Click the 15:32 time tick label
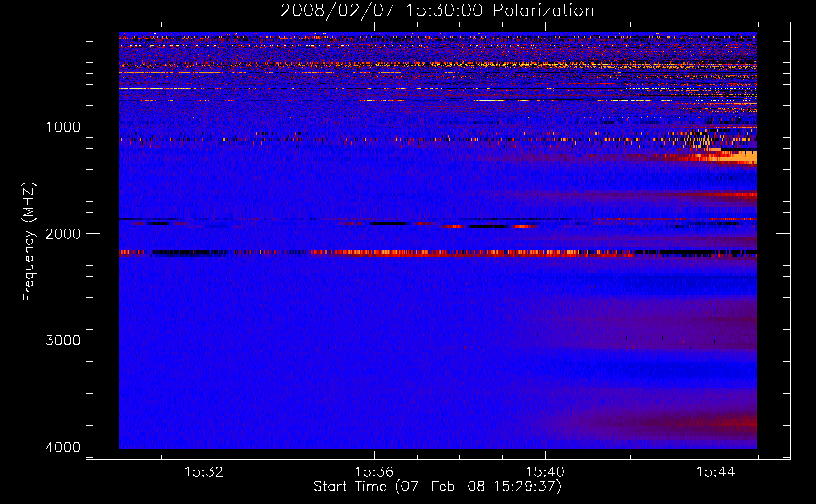Viewport: 816px width, 504px height. tap(204, 472)
